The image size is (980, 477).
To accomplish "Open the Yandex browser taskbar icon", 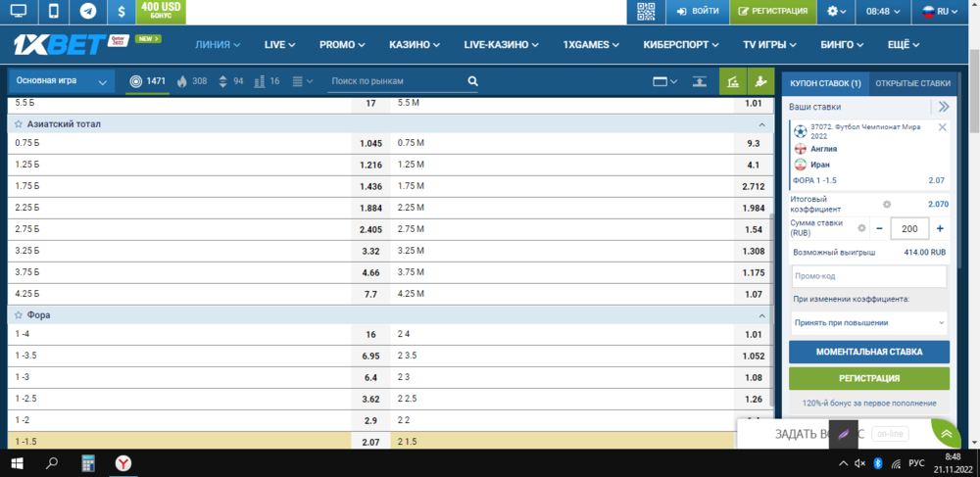I will (x=123, y=463).
